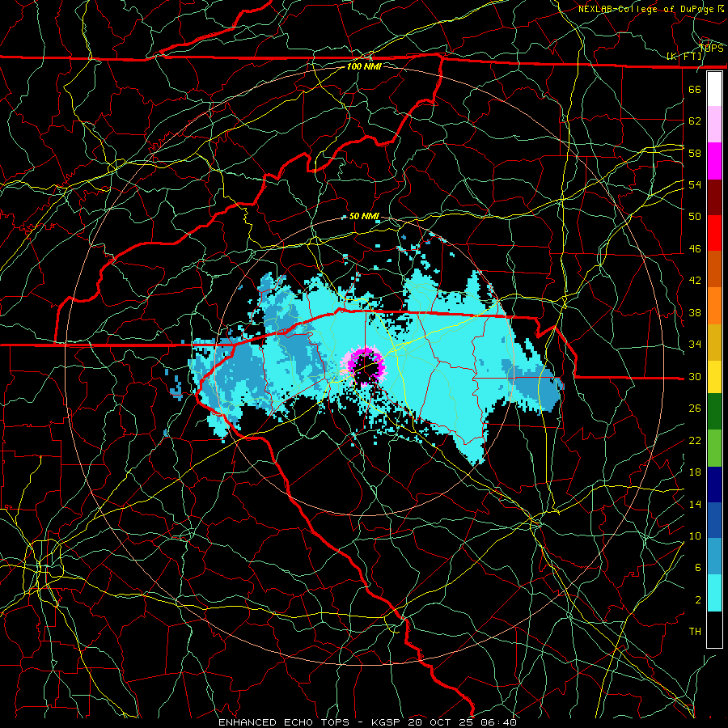The width and height of the screenshot is (728, 728).
Task: Click the light green 22 kft legend swatch
Action: (714, 448)
